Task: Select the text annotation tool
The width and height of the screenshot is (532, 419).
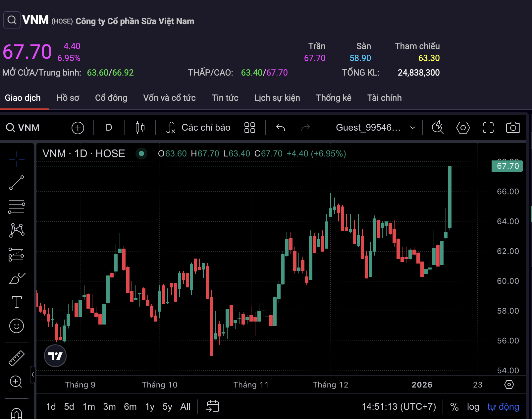Action: pos(17,302)
